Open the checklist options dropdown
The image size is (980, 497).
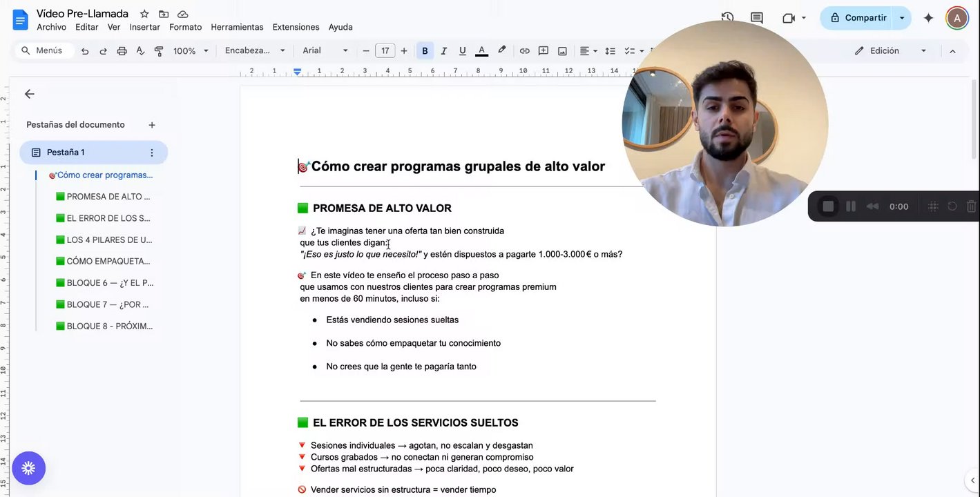(x=642, y=51)
